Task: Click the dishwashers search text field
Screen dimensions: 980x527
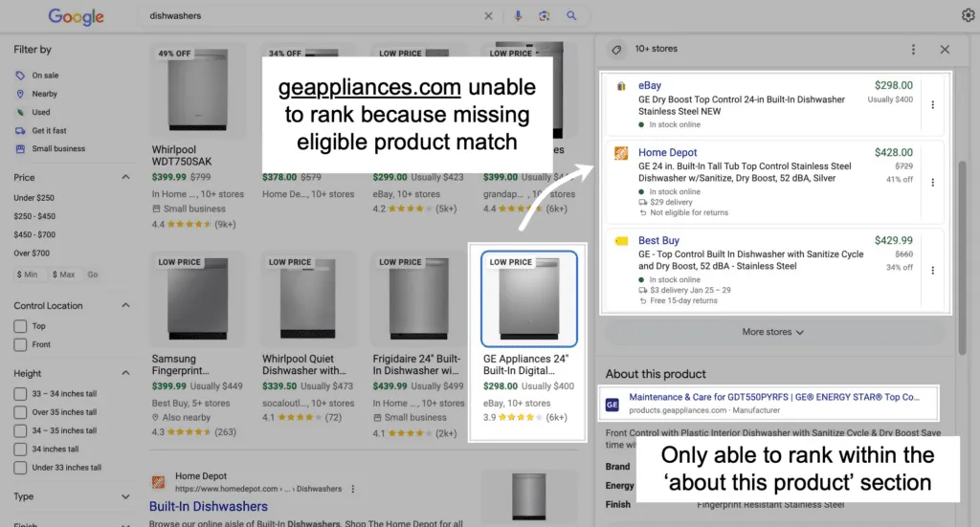Action: [313, 16]
